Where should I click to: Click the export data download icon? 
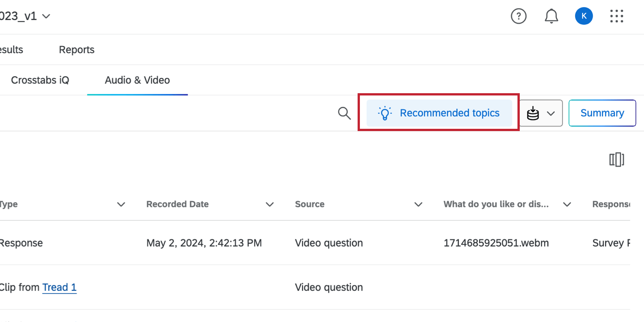[x=533, y=113]
